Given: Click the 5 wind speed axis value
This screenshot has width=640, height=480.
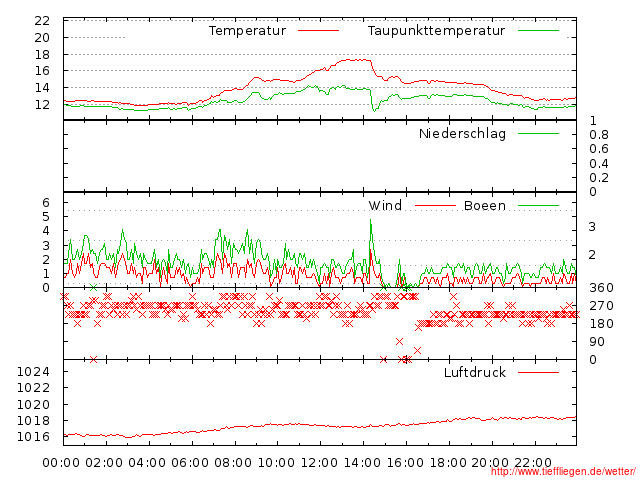Looking at the screenshot, I should [x=46, y=217].
